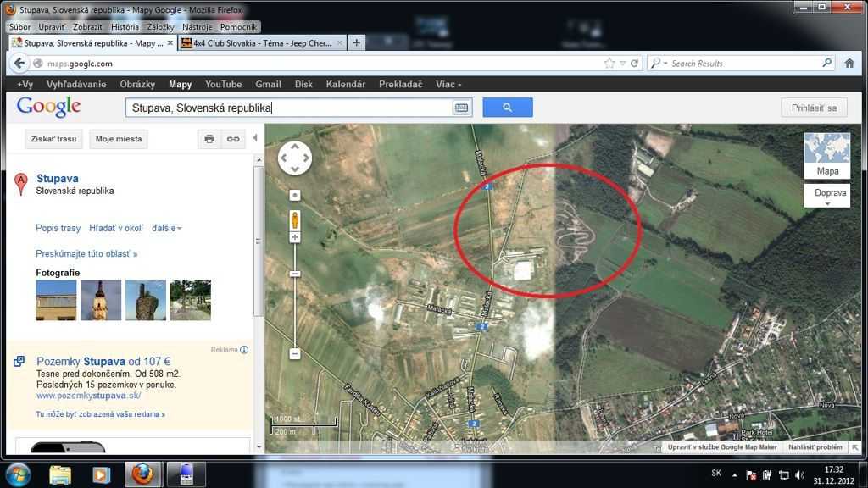Click Tu môže byť zobrazená vaša reklama
The height and width of the screenshot is (488, 868).
pos(100,413)
